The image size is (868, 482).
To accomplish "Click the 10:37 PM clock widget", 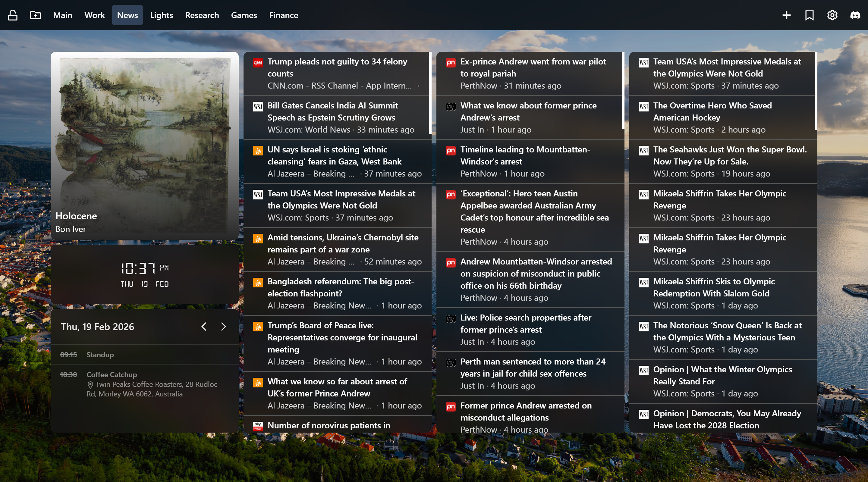I will (145, 275).
